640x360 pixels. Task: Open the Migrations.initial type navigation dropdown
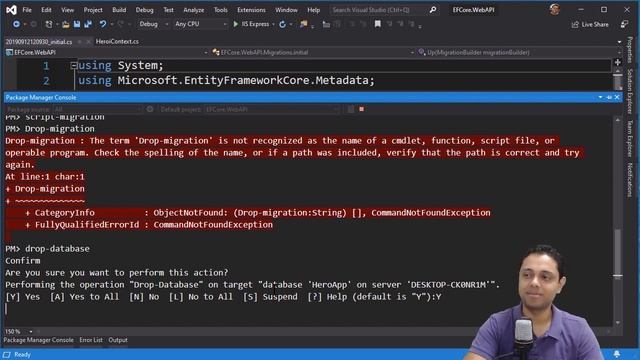[313, 52]
